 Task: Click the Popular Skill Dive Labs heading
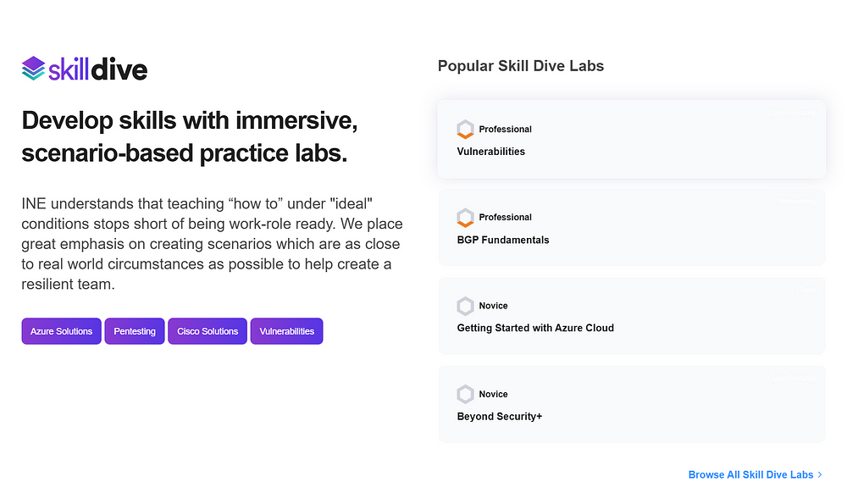click(x=521, y=66)
